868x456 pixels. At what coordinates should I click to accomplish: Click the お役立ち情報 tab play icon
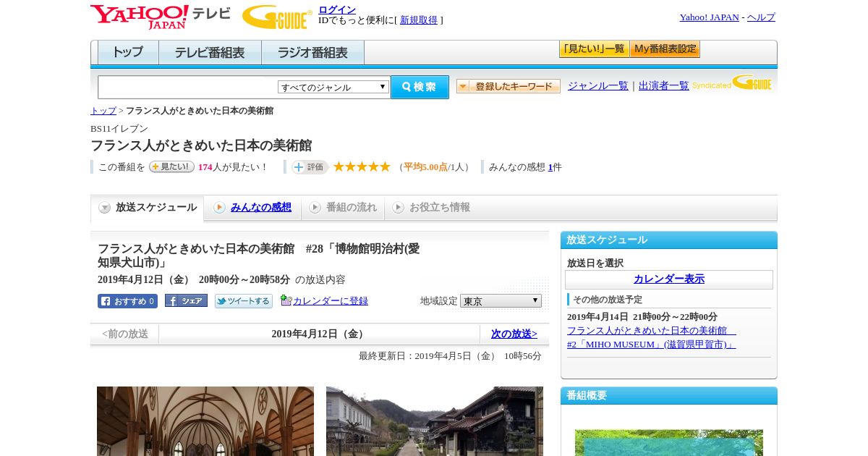tap(399, 208)
